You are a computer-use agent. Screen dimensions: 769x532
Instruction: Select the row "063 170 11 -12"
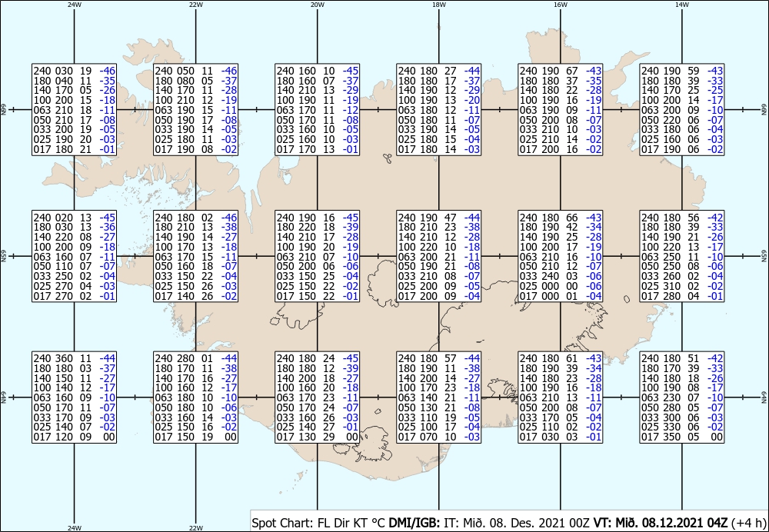(x=318, y=110)
